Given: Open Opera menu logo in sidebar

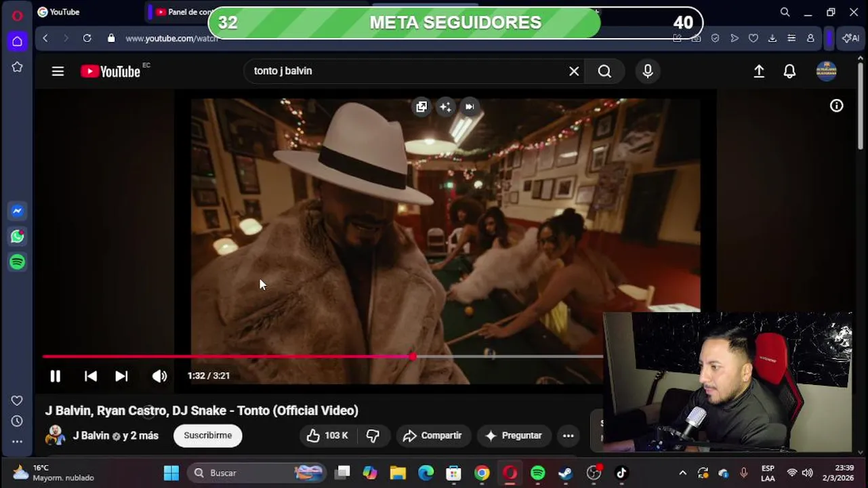Looking at the screenshot, I should (18, 16).
